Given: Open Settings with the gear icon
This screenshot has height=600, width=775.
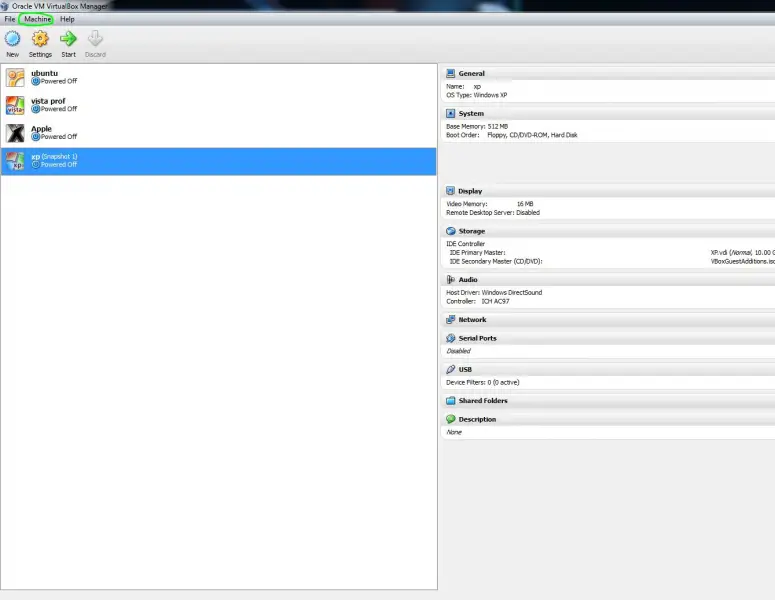Looking at the screenshot, I should pos(40,39).
